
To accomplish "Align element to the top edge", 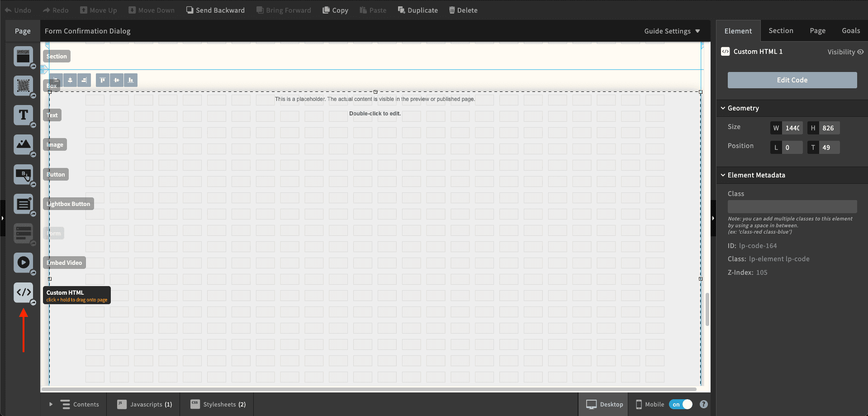I will tap(103, 80).
